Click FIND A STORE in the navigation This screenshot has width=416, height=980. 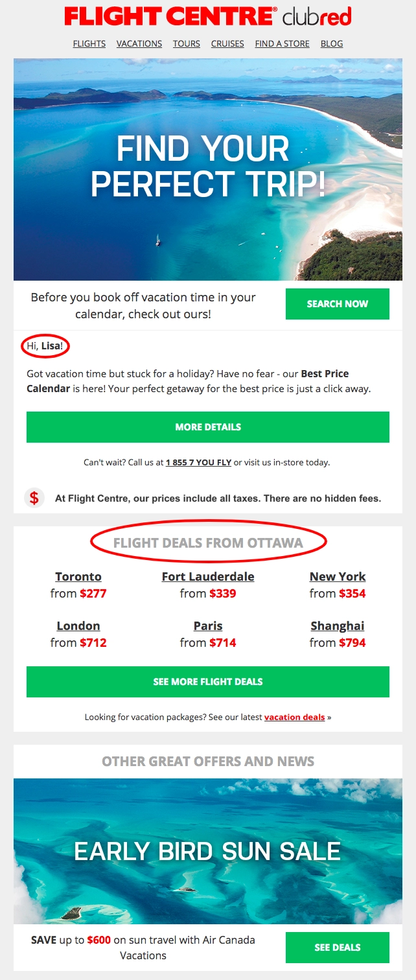pyautogui.click(x=283, y=43)
